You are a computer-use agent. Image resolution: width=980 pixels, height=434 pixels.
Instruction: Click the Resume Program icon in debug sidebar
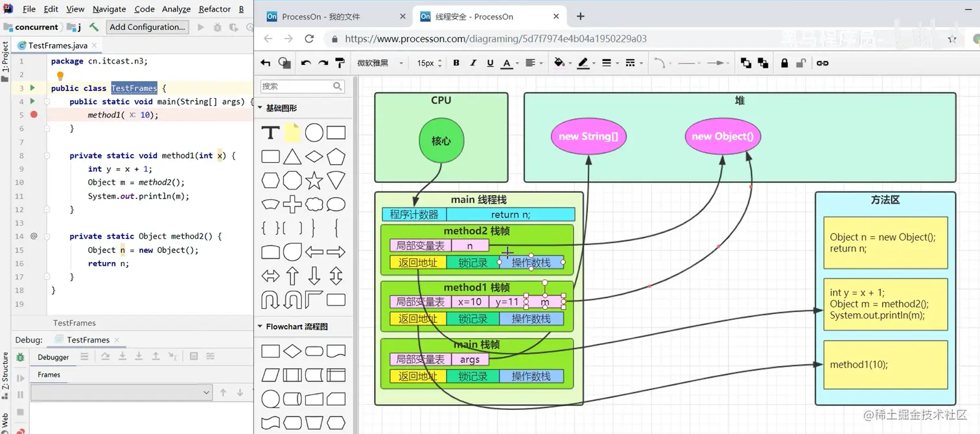point(20,378)
